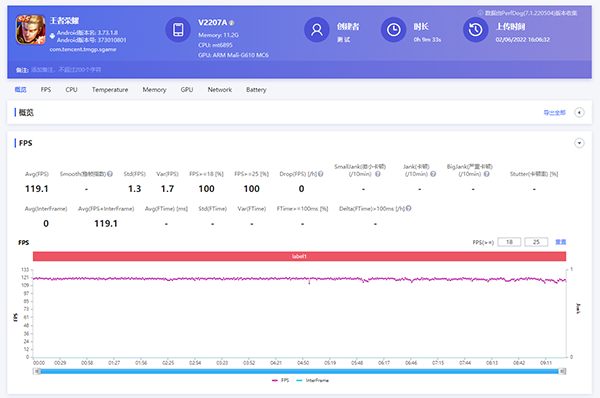Click the Avg(FPS) value 119.1
The height and width of the screenshot is (398, 600).
(x=37, y=189)
